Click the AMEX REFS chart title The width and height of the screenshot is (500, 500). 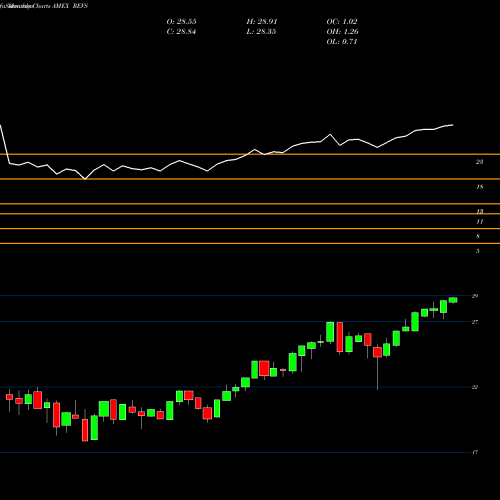(x=70, y=6)
